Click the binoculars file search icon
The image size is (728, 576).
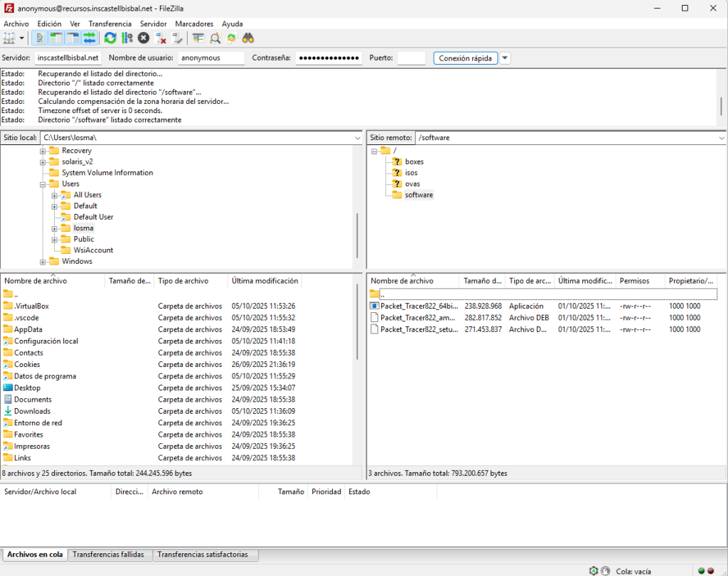coord(248,38)
